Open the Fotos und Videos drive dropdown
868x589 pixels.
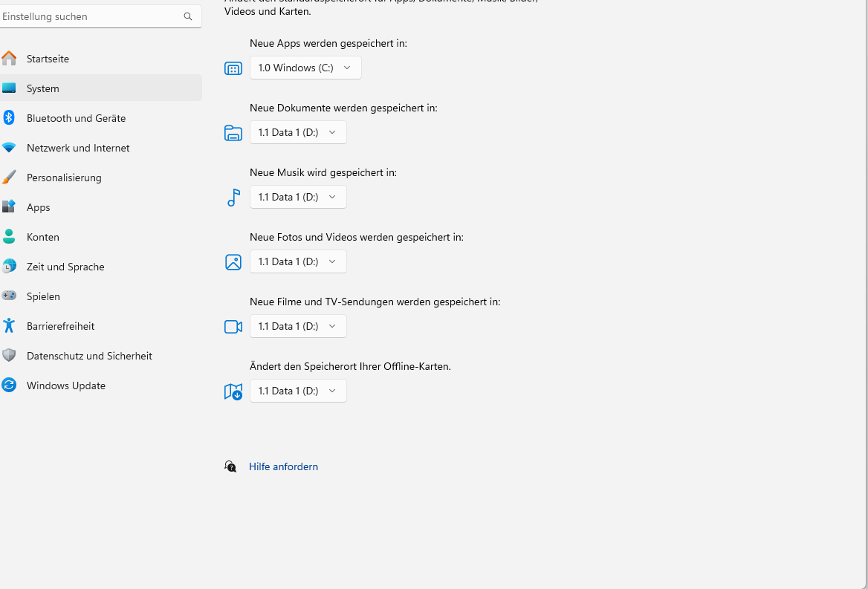(299, 261)
